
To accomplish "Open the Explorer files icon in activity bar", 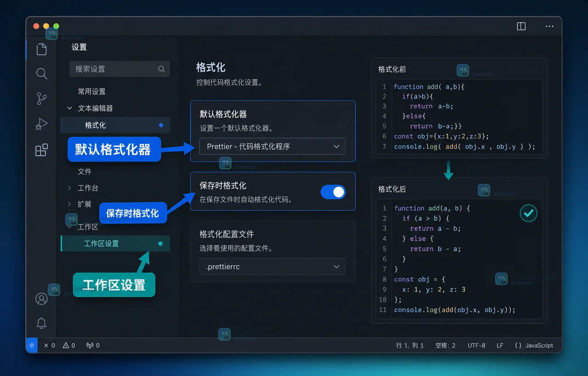I will (x=41, y=49).
